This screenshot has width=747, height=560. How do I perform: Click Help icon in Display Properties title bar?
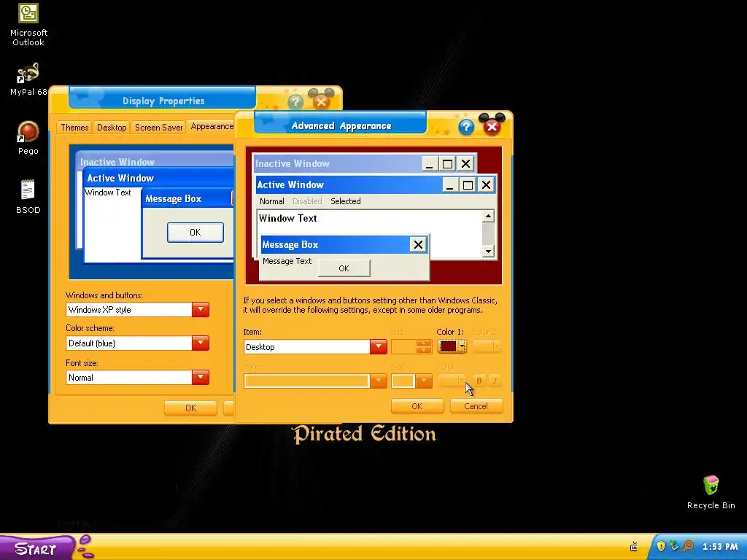(295, 102)
